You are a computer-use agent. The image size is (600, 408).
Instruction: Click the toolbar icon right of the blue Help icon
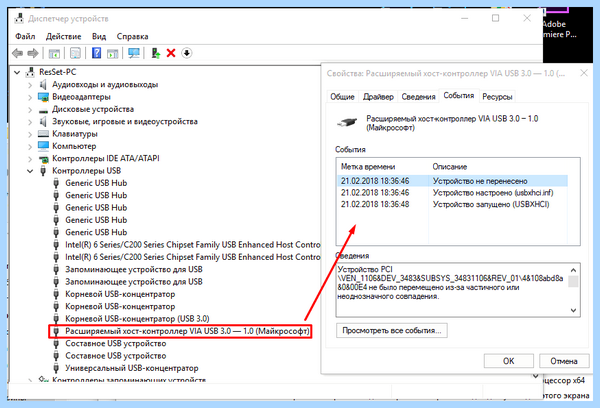(112, 53)
